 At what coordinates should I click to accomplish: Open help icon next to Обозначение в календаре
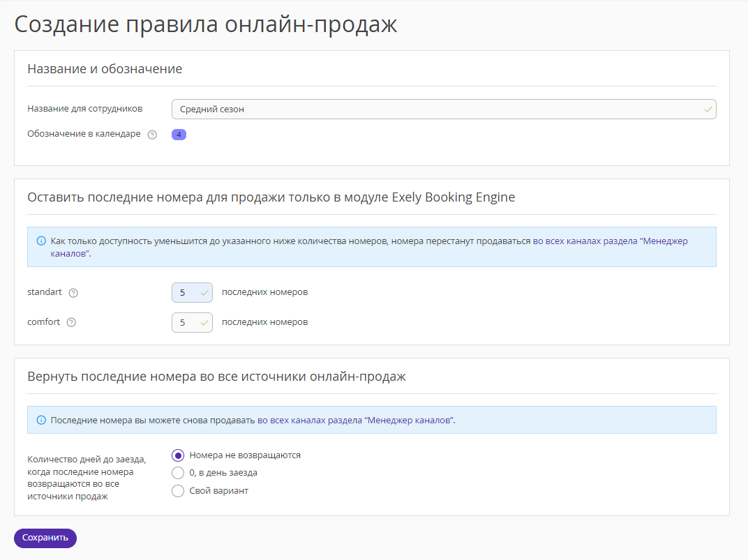tap(152, 135)
